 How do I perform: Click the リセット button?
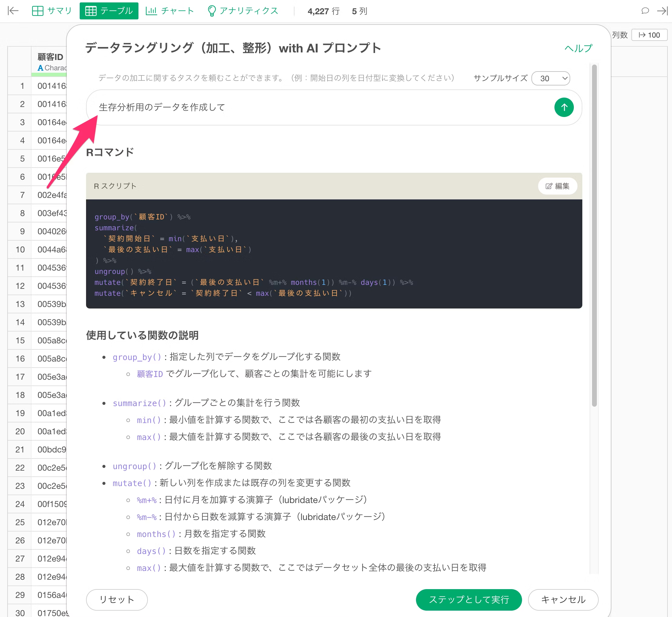[x=117, y=599]
